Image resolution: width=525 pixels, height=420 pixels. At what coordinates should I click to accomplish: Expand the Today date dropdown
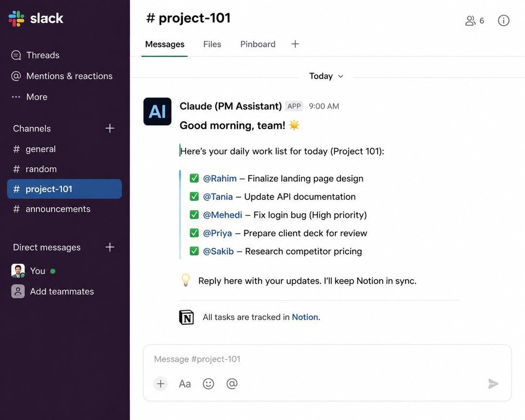[327, 76]
